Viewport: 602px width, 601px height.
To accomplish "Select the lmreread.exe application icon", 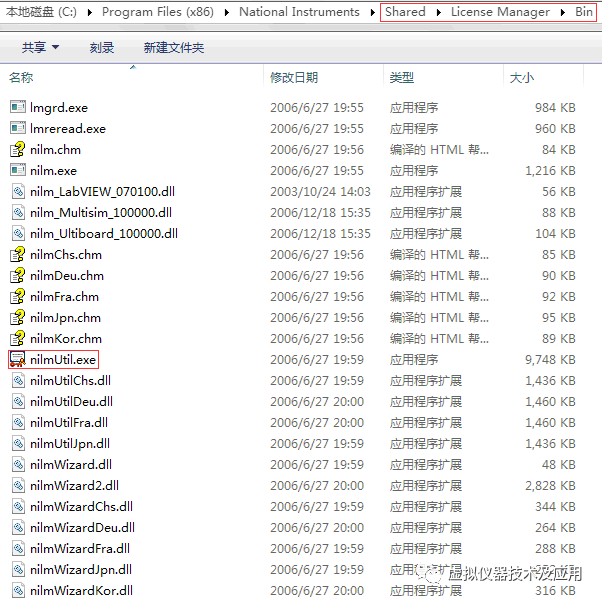I will 18,128.
